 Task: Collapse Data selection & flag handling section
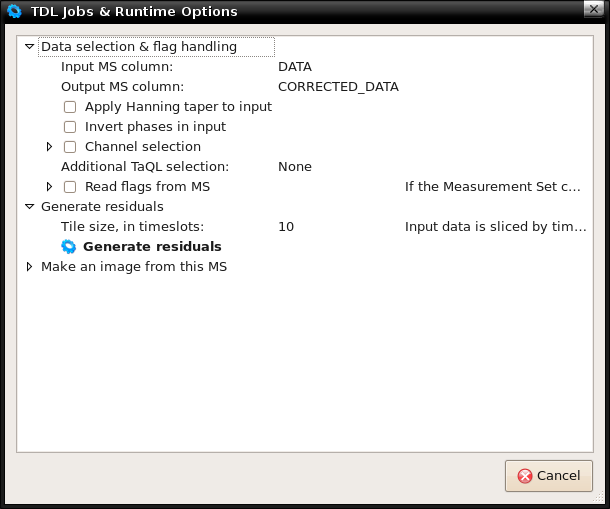pos(30,47)
